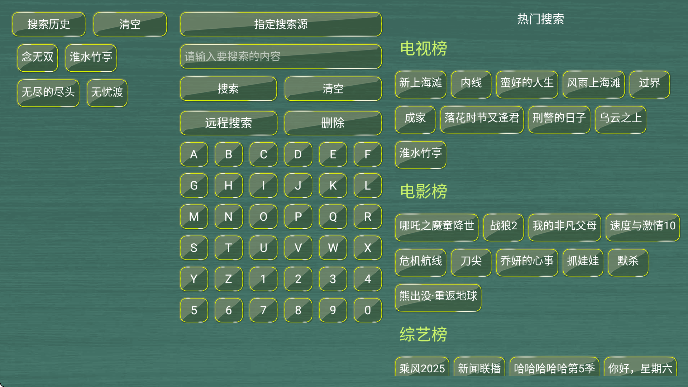Clear the typed input with the 清空 button beside 搜索

[333, 89]
